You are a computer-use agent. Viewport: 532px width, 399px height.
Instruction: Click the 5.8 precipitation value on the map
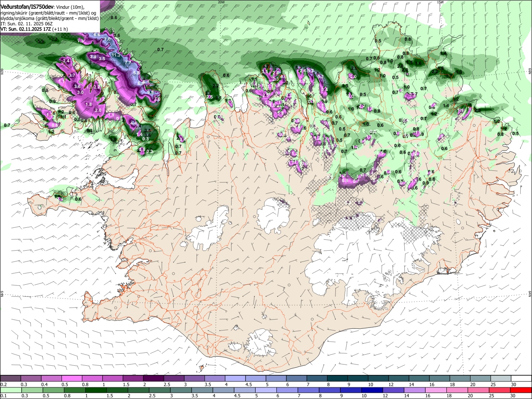pos(136,73)
